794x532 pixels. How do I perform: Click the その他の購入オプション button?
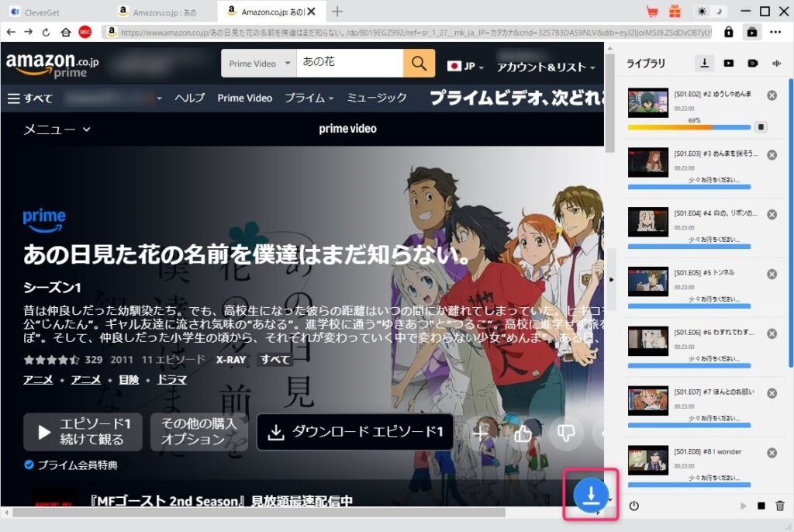tap(198, 431)
